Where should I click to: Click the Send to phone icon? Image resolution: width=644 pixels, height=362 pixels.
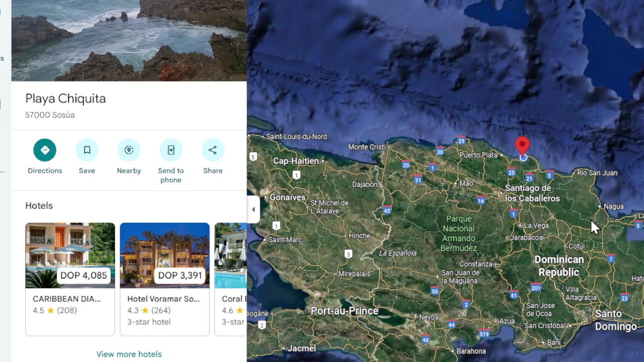pyautogui.click(x=171, y=150)
